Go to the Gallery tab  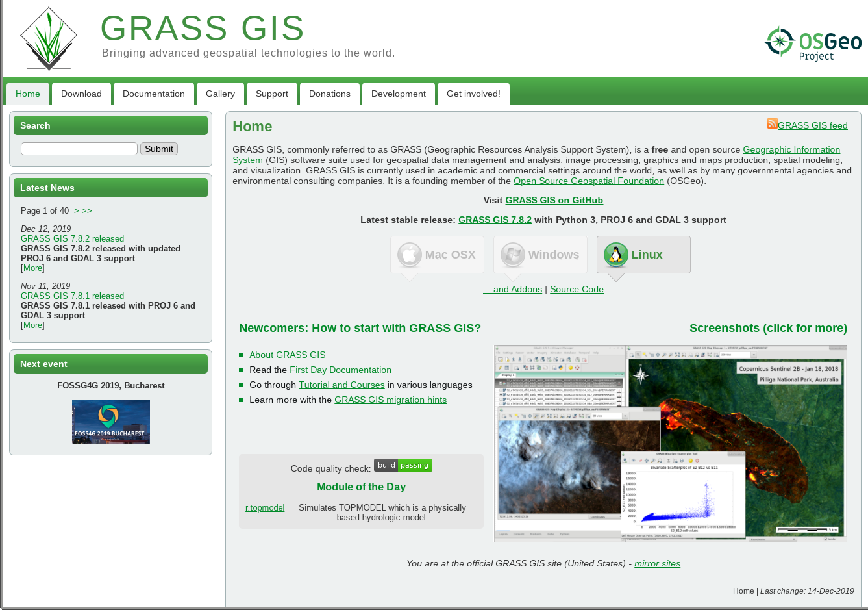(220, 94)
